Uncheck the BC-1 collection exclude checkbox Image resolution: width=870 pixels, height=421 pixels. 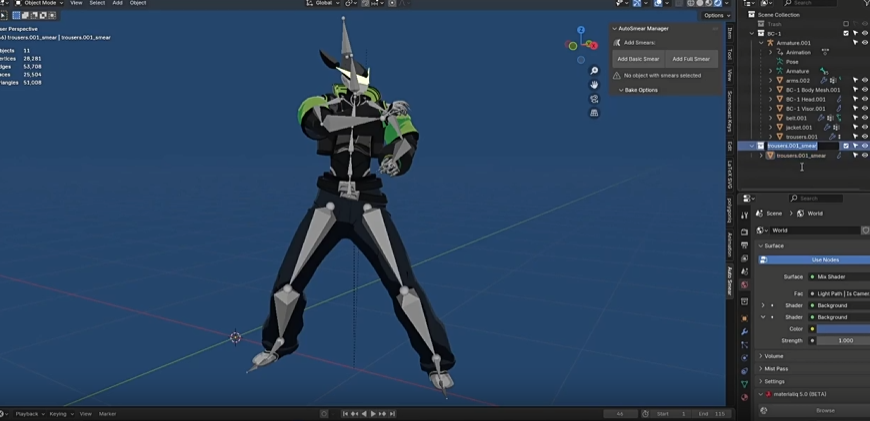(x=846, y=33)
